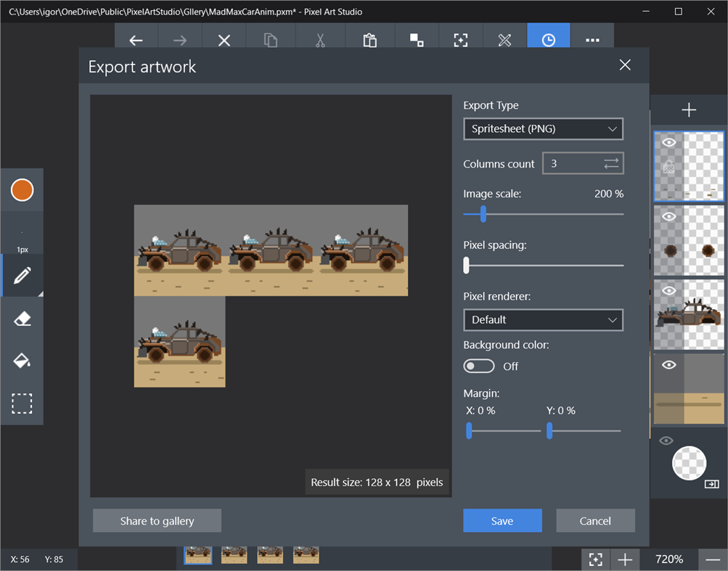Select the Pencil tool
This screenshot has height=571, width=728.
(22, 276)
